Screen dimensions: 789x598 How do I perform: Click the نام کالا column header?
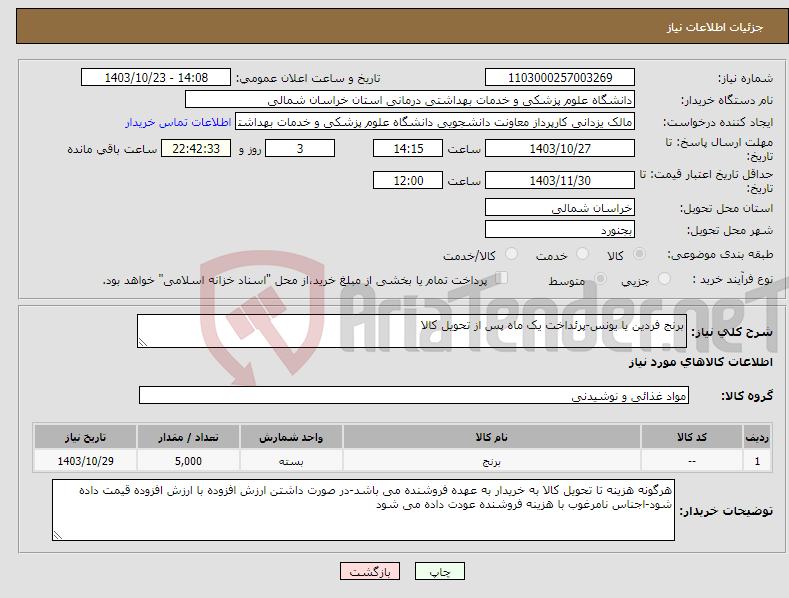tap(492, 437)
